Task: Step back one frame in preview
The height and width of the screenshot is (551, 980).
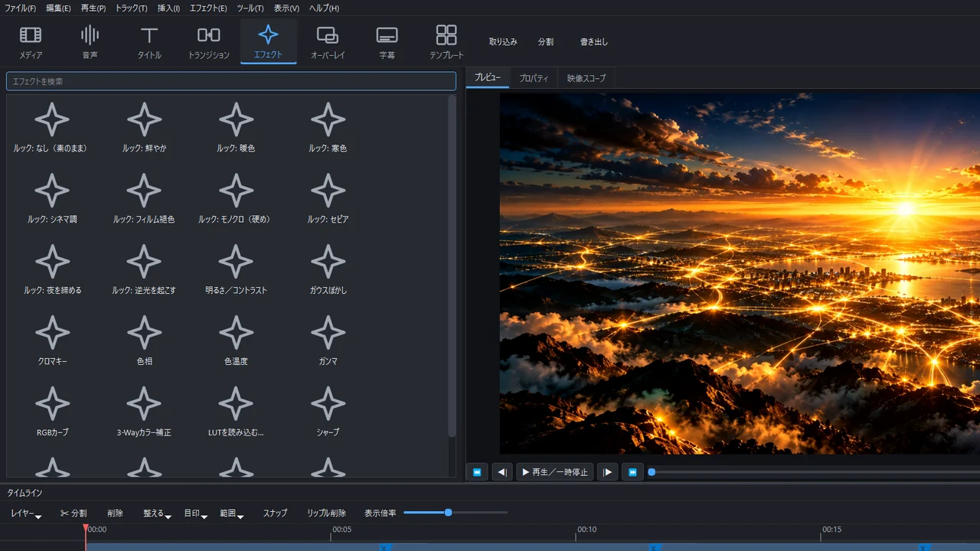Action: click(x=502, y=472)
